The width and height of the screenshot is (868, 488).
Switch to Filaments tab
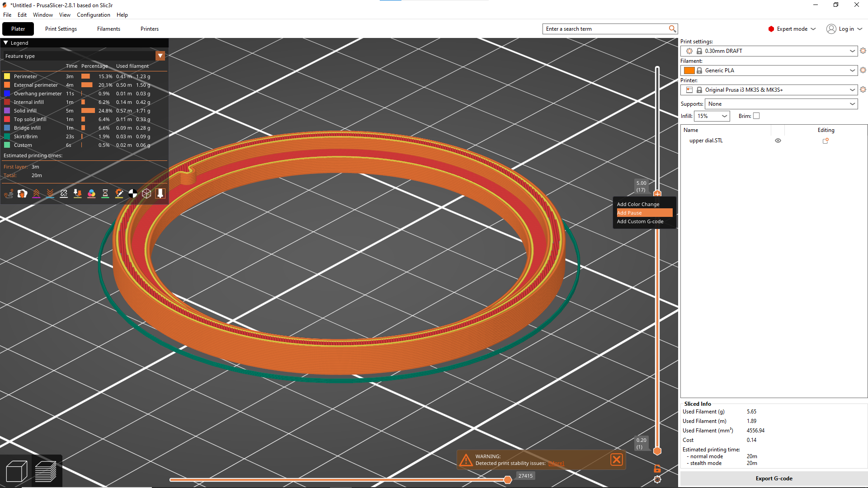(x=108, y=29)
